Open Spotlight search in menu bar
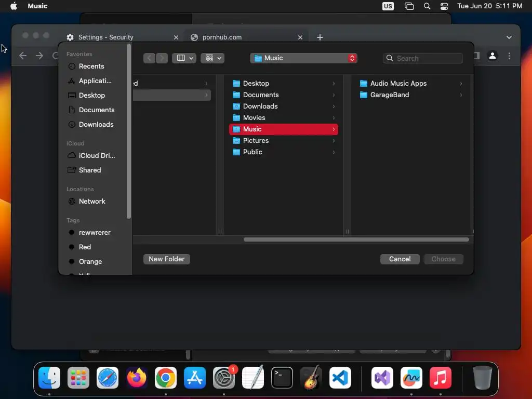532x399 pixels. (427, 6)
